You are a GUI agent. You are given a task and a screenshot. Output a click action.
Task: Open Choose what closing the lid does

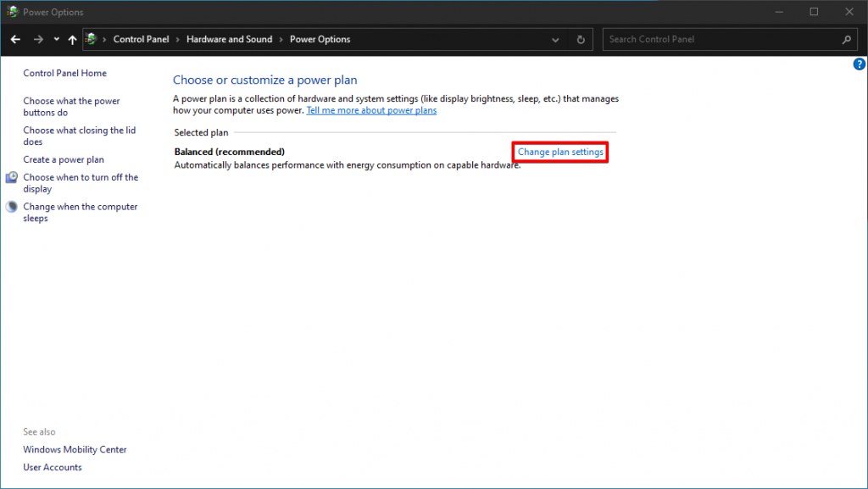[79, 136]
